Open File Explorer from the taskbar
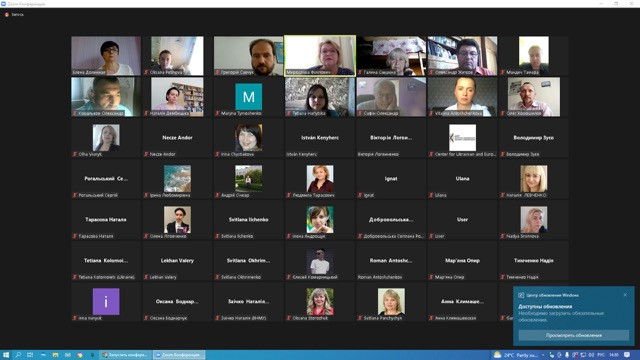 pyautogui.click(x=55, y=355)
